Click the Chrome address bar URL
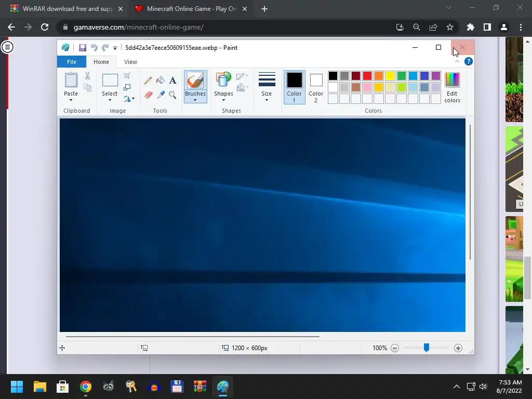This screenshot has width=532, height=399. [x=138, y=27]
